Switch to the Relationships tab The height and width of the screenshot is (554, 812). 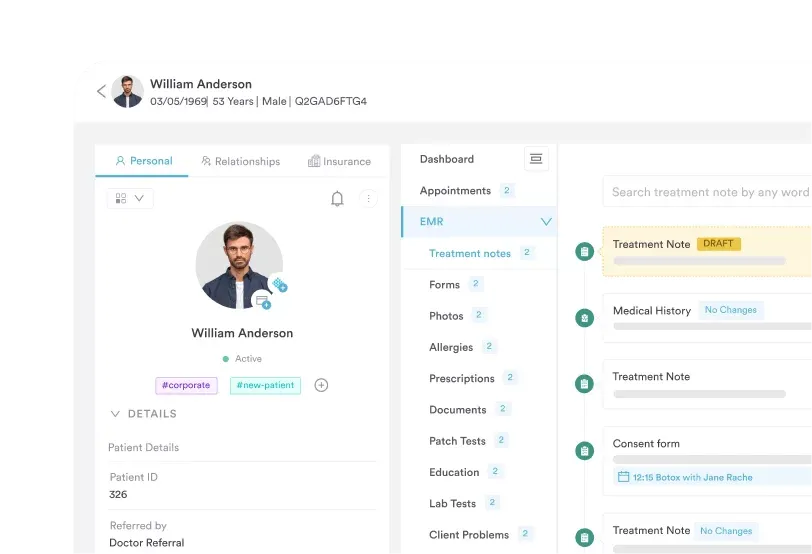click(x=240, y=161)
